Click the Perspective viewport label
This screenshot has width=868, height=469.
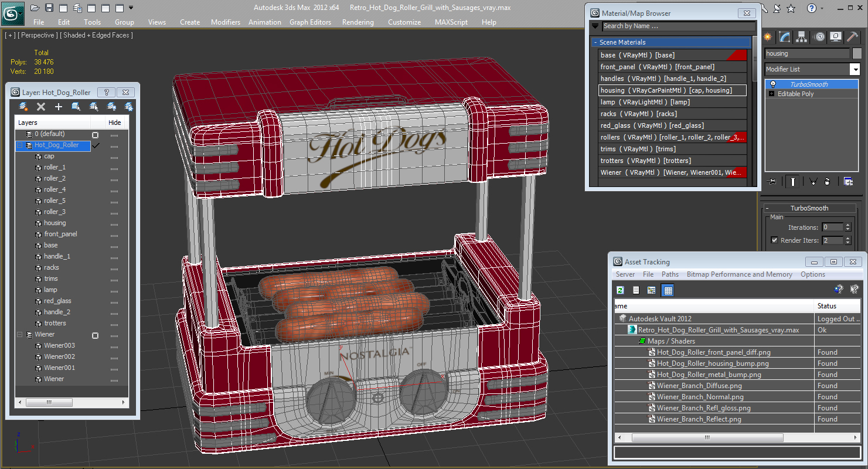(38, 35)
